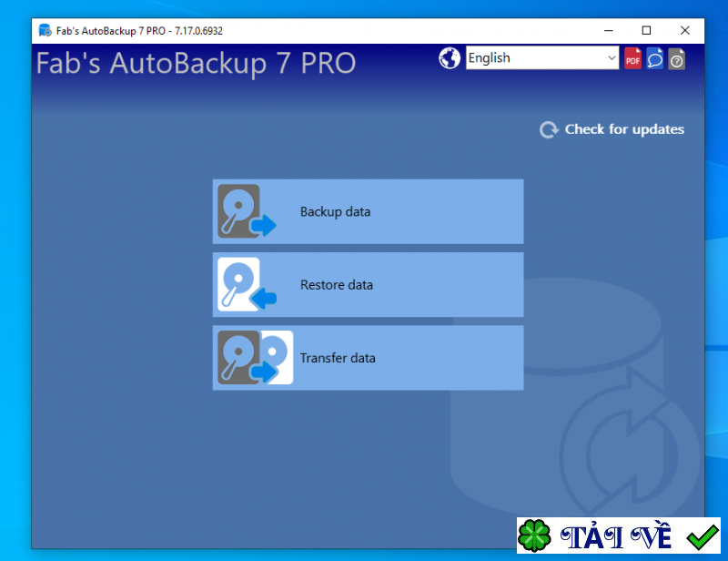Click the title bar version text 7.17.0.6932
728x561 pixels.
coord(198,31)
